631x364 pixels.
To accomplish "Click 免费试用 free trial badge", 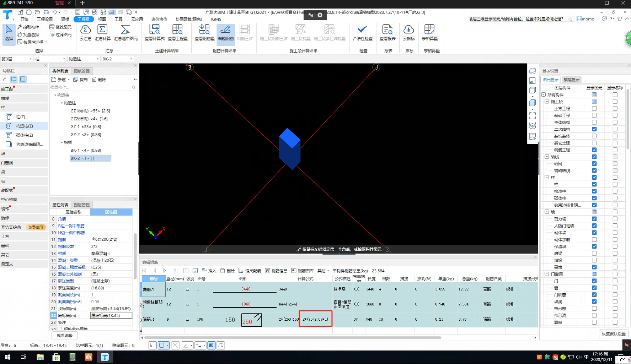I will click(x=36, y=227).
